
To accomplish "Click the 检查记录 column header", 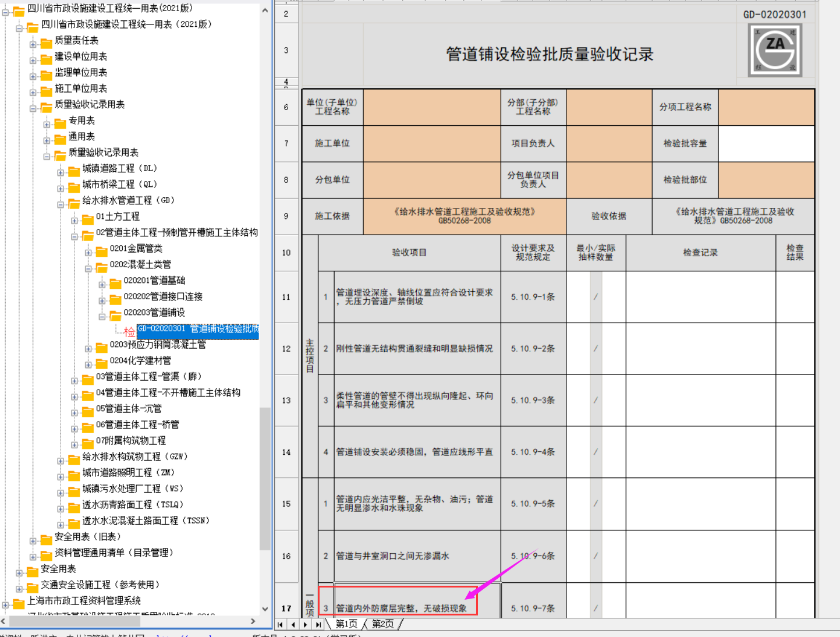I will point(700,253).
